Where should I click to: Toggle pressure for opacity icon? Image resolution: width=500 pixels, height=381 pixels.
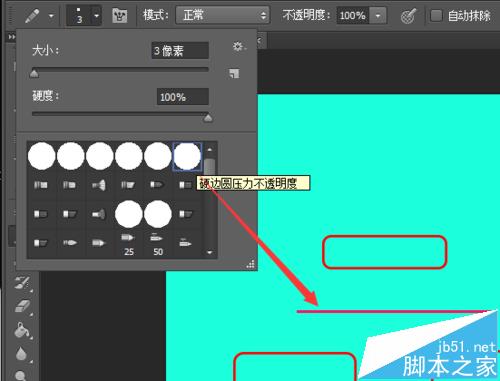coord(408,15)
